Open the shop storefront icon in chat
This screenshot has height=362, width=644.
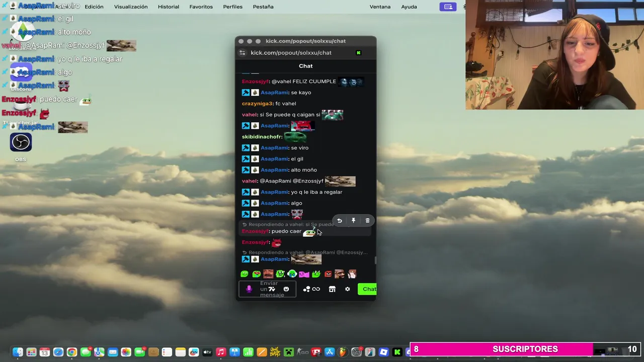pyautogui.click(x=332, y=289)
